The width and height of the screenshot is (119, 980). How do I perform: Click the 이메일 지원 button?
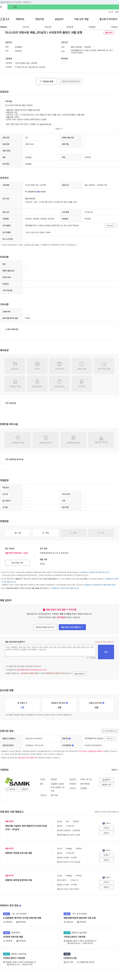coord(17,563)
